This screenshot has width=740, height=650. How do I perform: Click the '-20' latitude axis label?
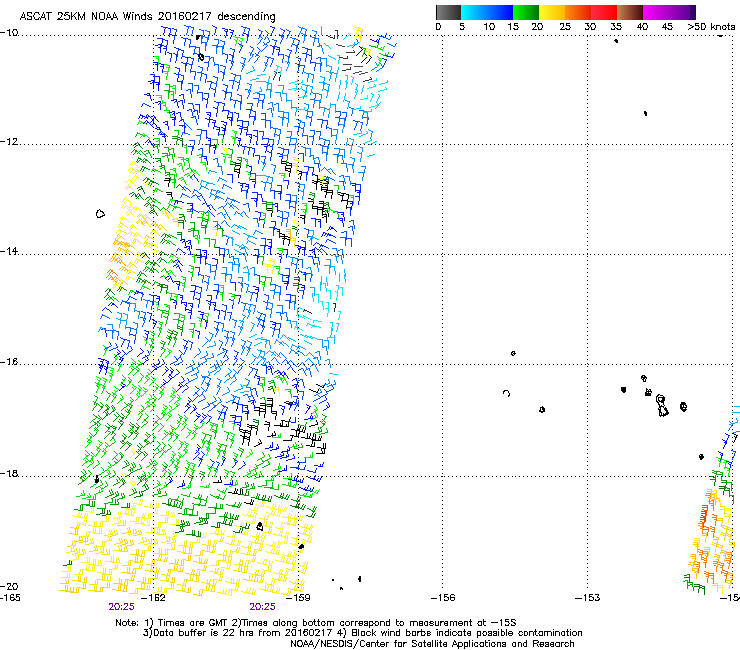(x=9, y=586)
